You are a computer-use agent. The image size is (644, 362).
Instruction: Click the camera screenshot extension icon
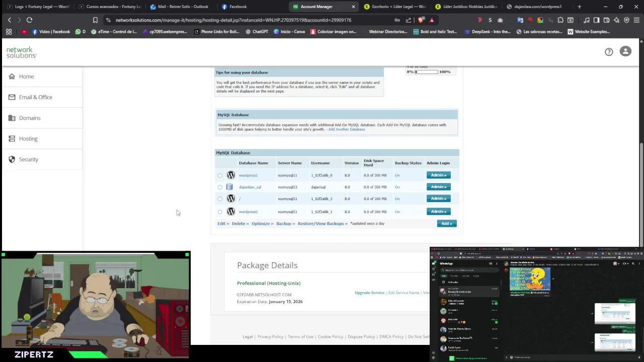(x=500, y=20)
